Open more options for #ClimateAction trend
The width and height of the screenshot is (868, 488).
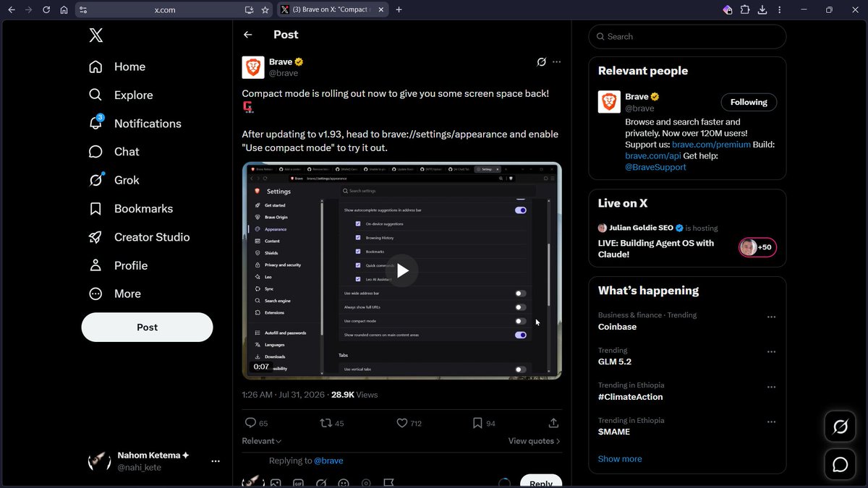coord(771,387)
